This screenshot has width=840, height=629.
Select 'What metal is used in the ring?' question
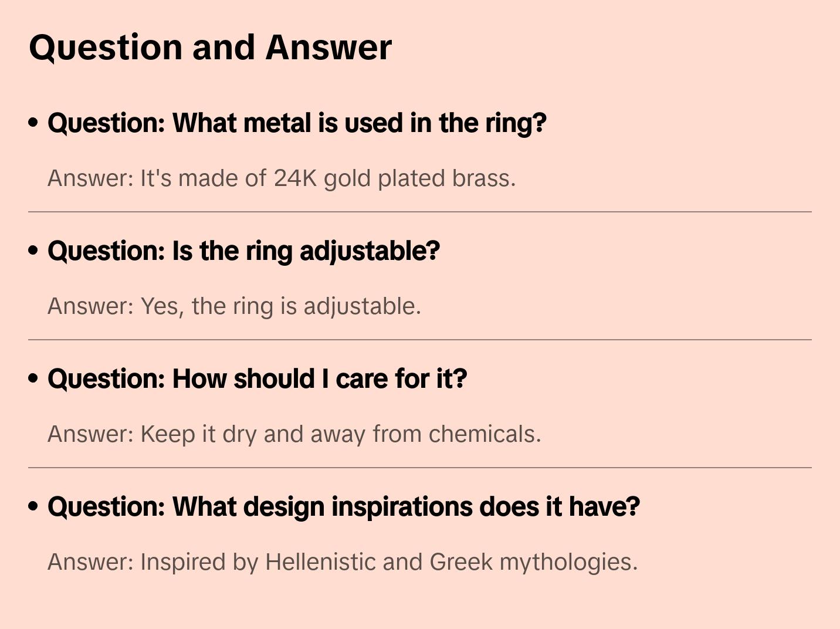coord(297,123)
